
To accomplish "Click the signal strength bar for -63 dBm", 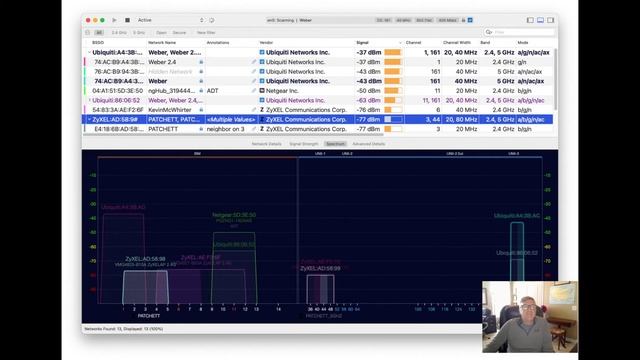I will [x=393, y=100].
